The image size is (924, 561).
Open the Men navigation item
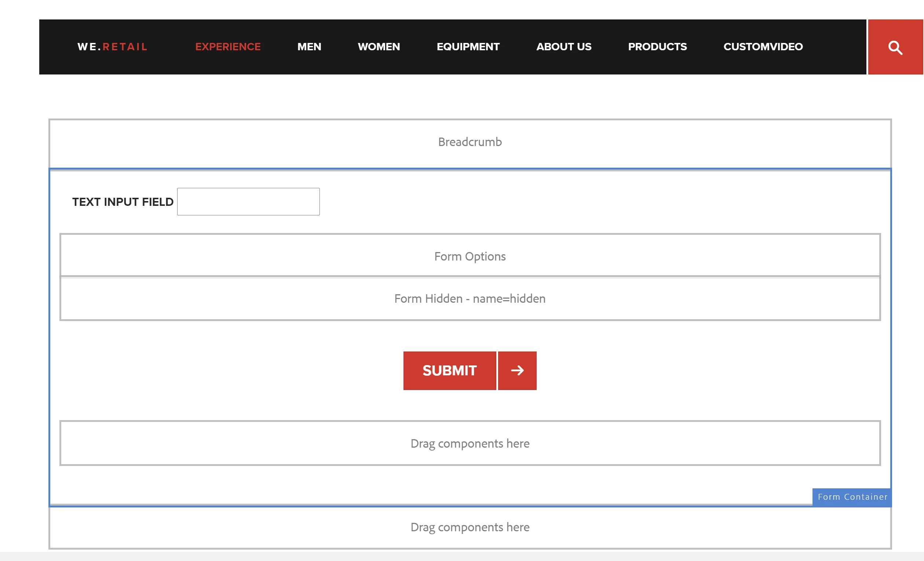pos(309,47)
